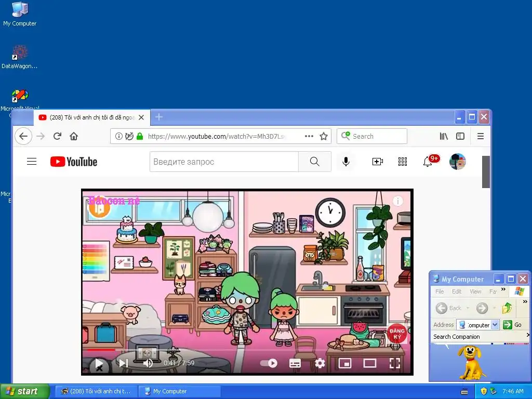This screenshot has width=532, height=399.
Task: Mute the video volume
Action: (148, 363)
